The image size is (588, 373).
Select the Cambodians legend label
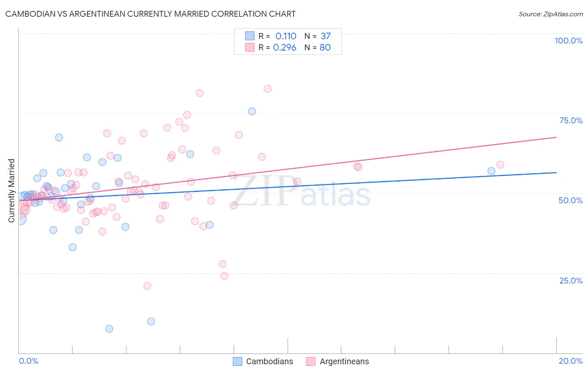269,361
